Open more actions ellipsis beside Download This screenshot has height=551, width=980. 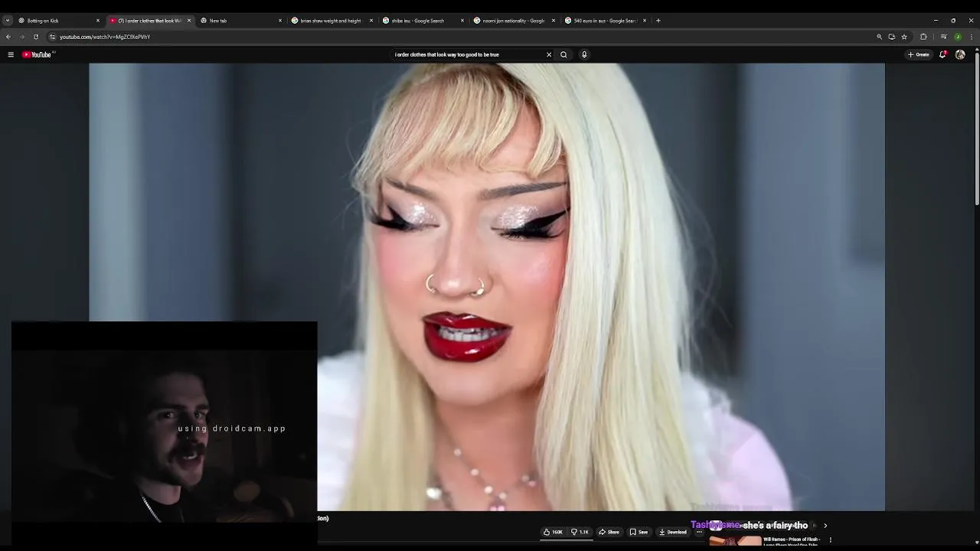pos(699,532)
